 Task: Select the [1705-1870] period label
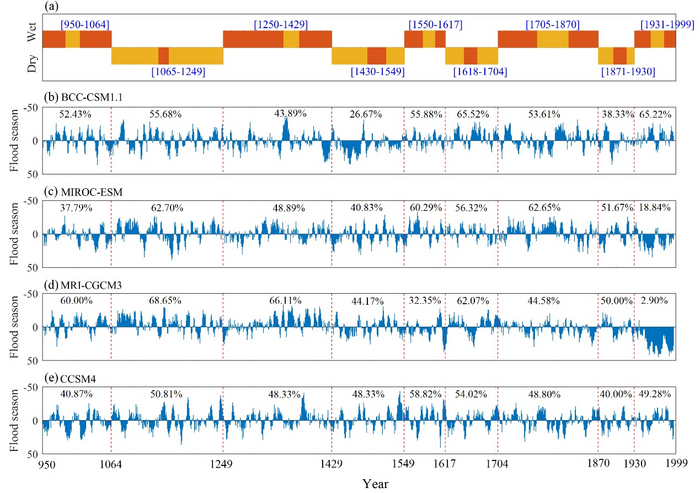553,24
